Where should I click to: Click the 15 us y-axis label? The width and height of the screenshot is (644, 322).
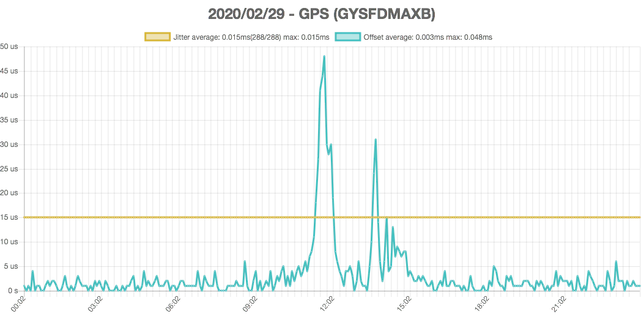(9, 217)
